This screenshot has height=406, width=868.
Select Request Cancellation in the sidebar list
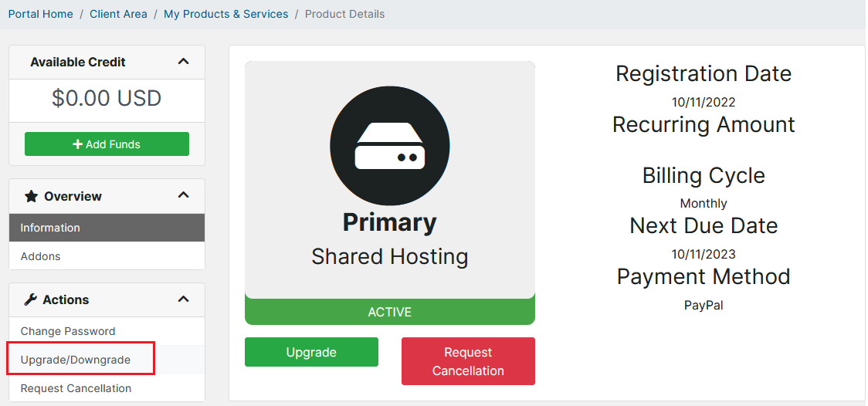(76, 388)
